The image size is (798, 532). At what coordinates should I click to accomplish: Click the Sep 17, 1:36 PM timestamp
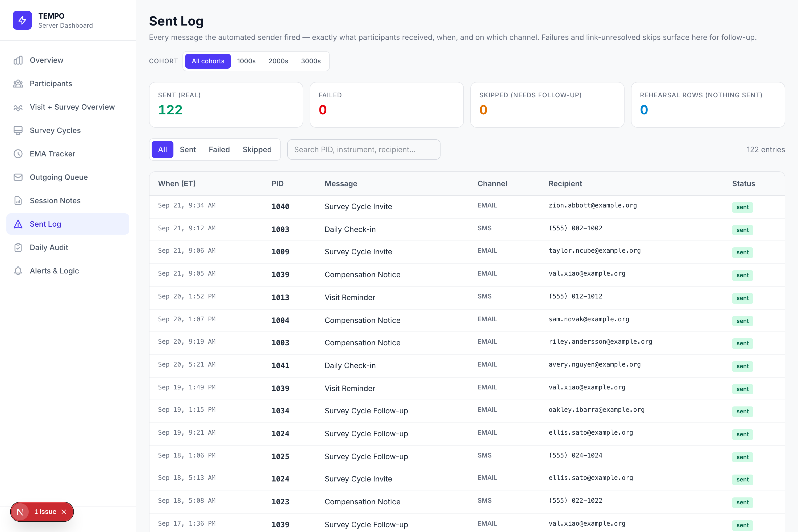click(187, 523)
